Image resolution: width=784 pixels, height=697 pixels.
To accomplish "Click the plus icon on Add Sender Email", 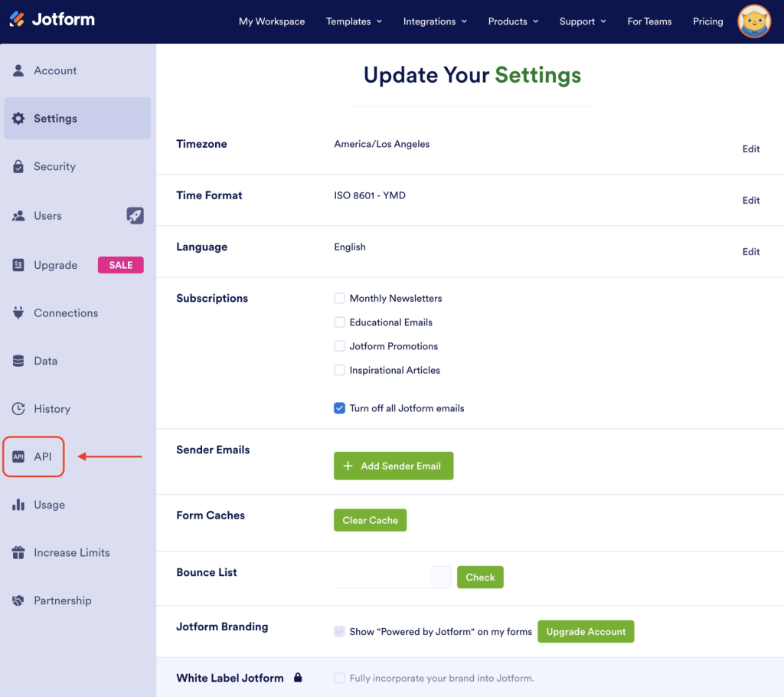I will click(348, 466).
